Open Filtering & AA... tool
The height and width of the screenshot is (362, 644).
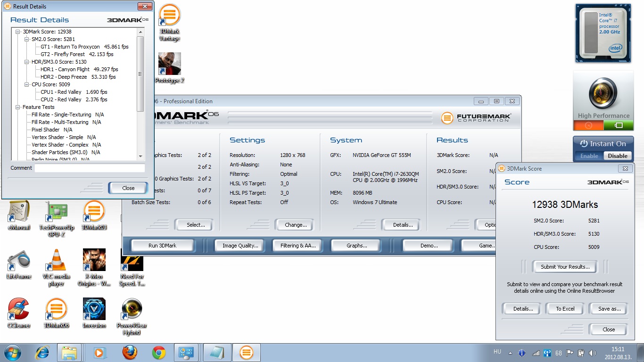point(298,246)
